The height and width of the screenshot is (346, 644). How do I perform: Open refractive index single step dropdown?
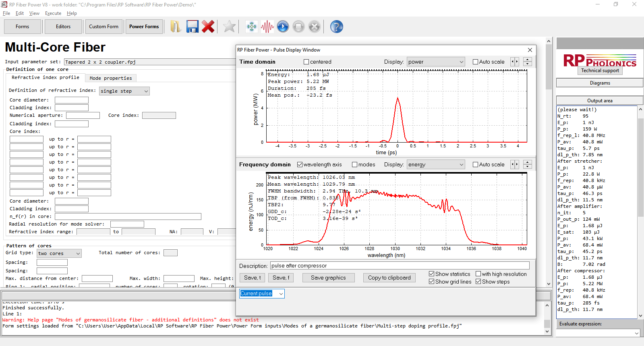point(124,91)
